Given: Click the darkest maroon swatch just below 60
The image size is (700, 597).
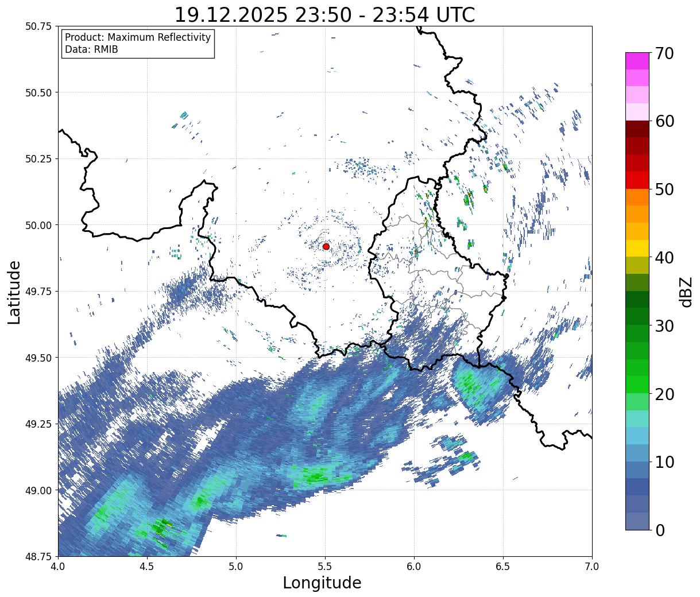Looking at the screenshot, I should (x=637, y=129).
